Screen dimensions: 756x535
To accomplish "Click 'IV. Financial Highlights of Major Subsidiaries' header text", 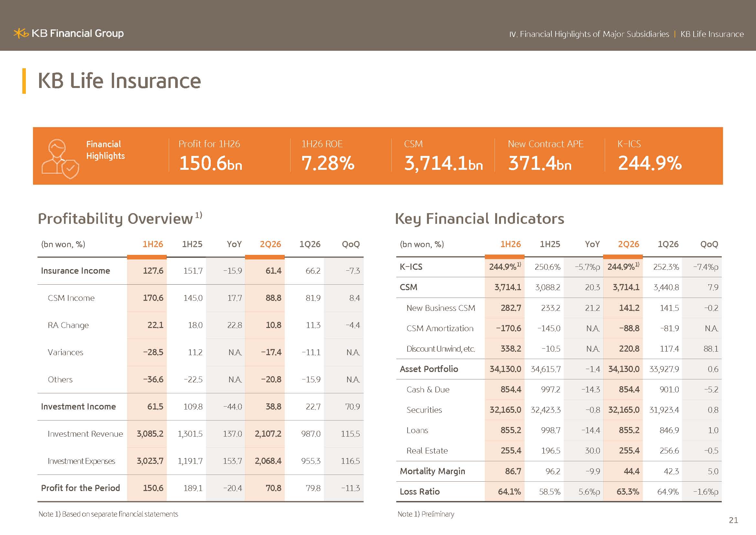I will click(589, 34).
